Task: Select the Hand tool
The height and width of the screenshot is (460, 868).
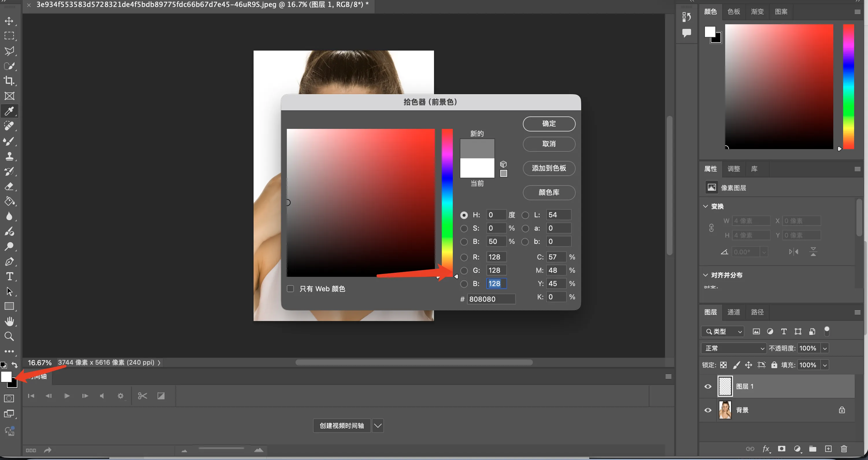Action: click(9, 321)
